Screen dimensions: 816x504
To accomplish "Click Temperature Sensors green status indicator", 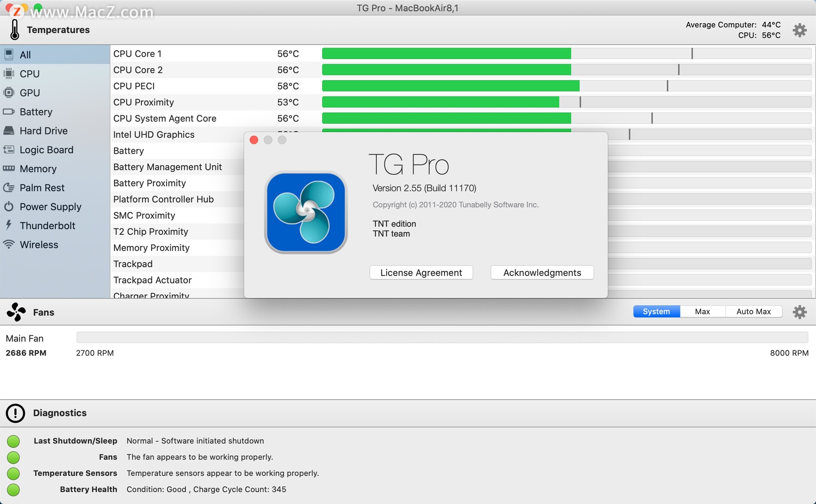I will 14,473.
